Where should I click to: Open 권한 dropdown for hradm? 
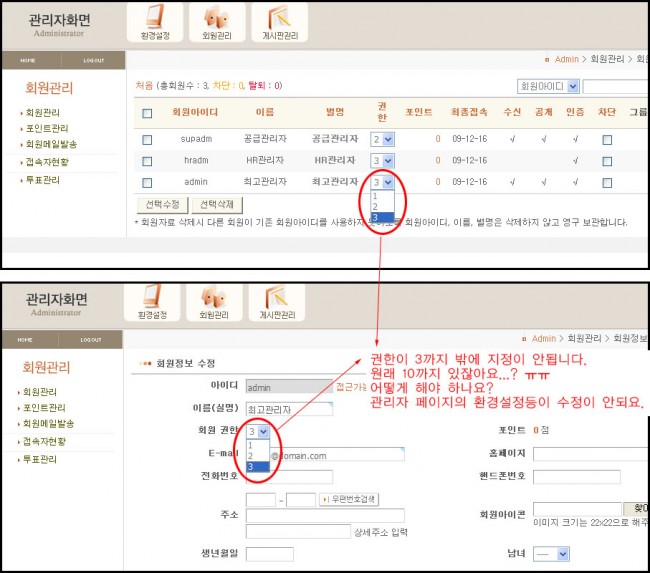tap(382, 161)
